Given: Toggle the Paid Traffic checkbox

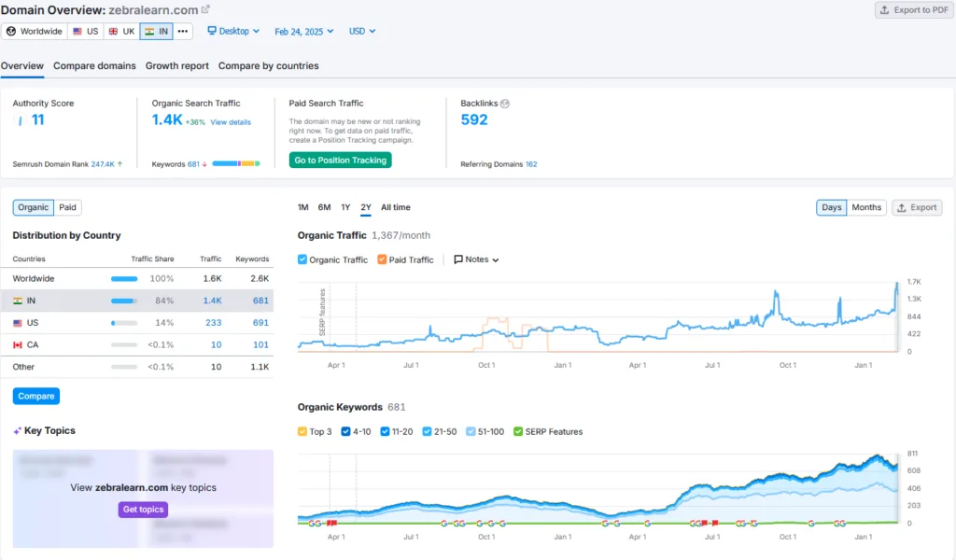Looking at the screenshot, I should (x=382, y=259).
